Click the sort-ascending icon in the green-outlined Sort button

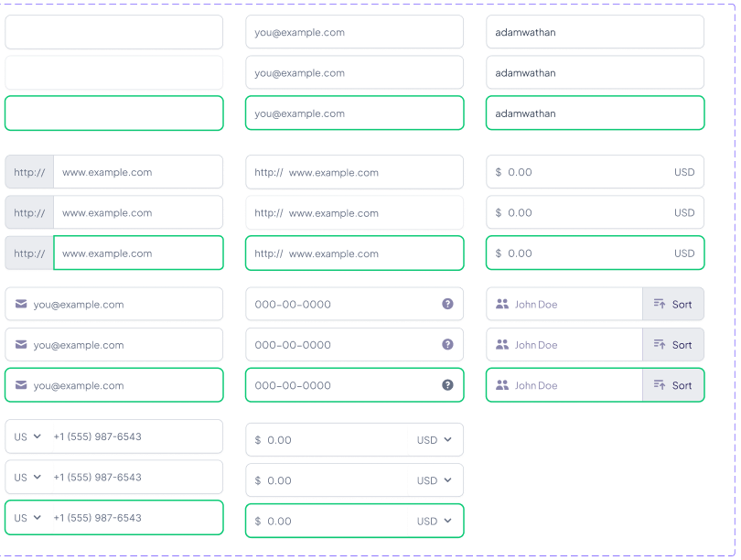tap(660, 384)
